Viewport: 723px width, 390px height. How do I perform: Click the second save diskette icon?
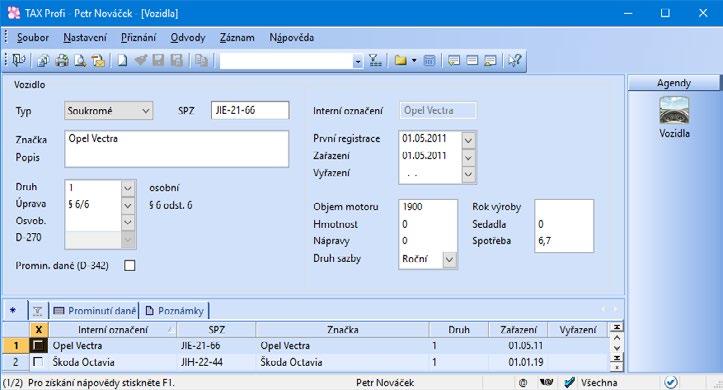click(x=177, y=60)
